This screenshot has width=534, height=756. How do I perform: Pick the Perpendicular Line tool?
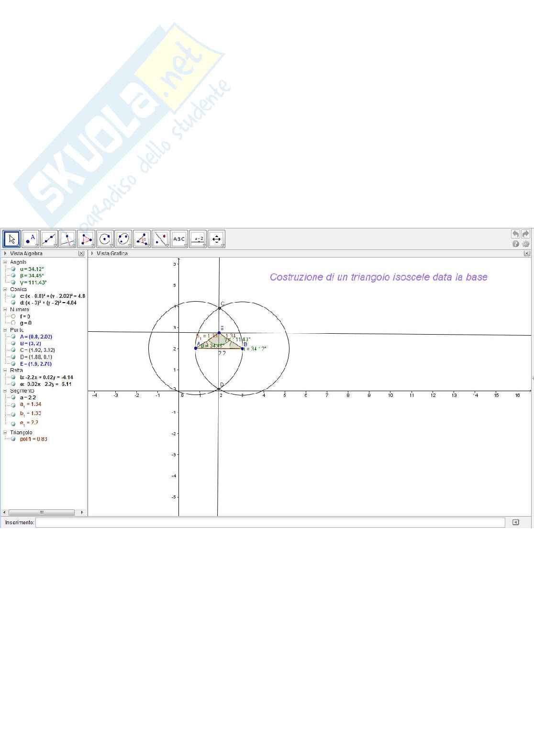[67, 239]
